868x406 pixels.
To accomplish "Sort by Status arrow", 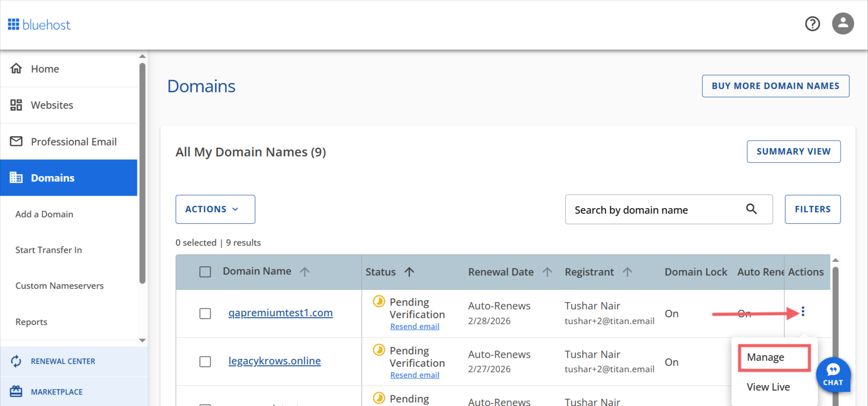I will click(409, 272).
